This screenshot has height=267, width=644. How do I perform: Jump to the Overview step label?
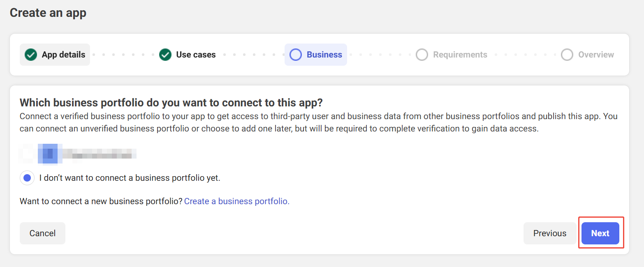click(x=596, y=55)
